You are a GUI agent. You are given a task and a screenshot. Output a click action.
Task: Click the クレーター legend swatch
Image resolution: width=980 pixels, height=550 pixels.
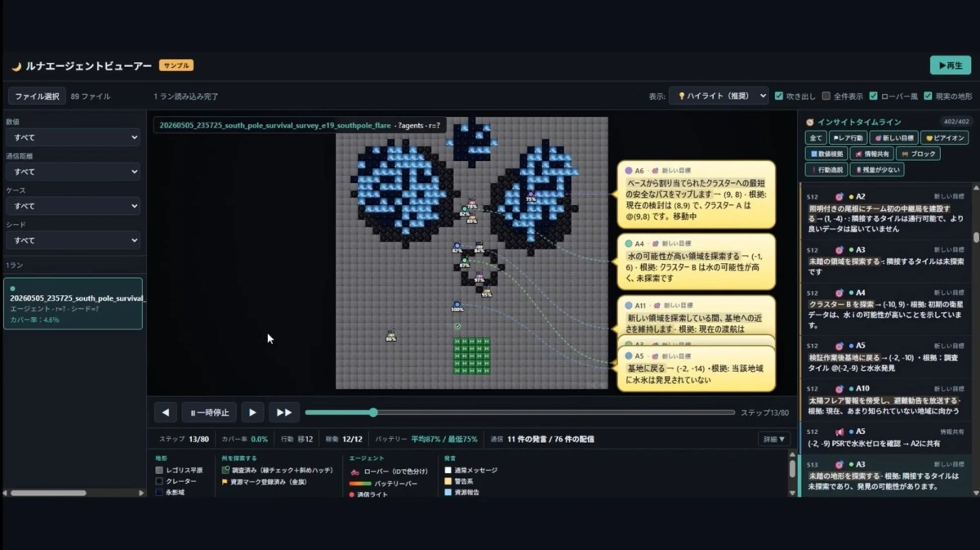coord(159,481)
